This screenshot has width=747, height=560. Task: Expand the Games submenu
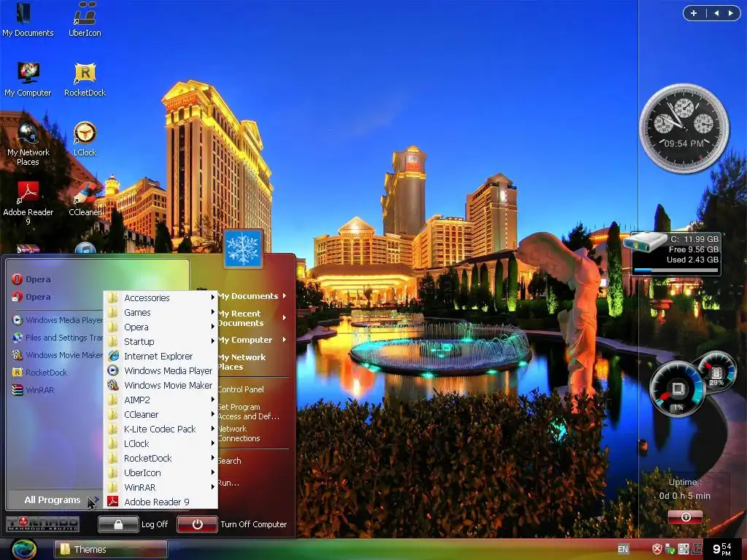point(160,312)
